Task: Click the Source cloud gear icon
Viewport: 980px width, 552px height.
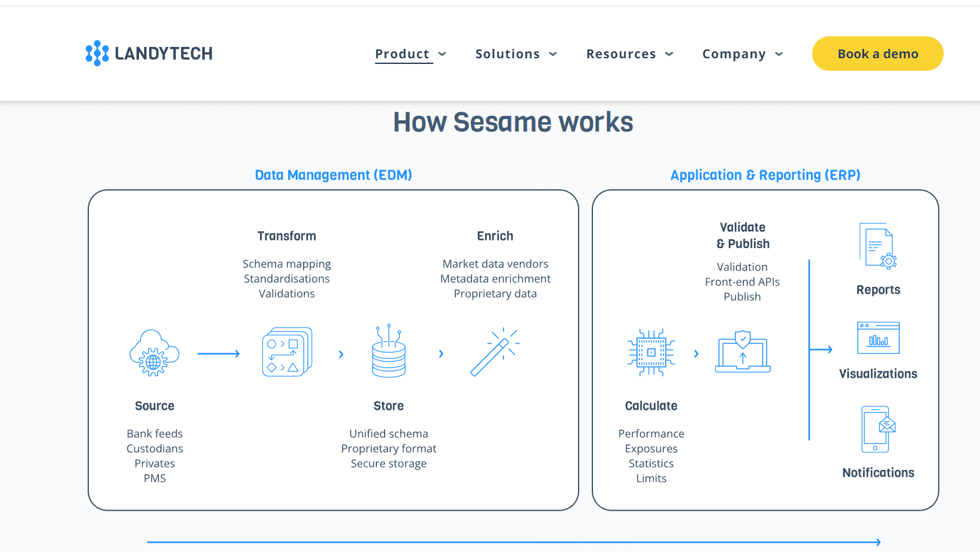Action: 154,353
